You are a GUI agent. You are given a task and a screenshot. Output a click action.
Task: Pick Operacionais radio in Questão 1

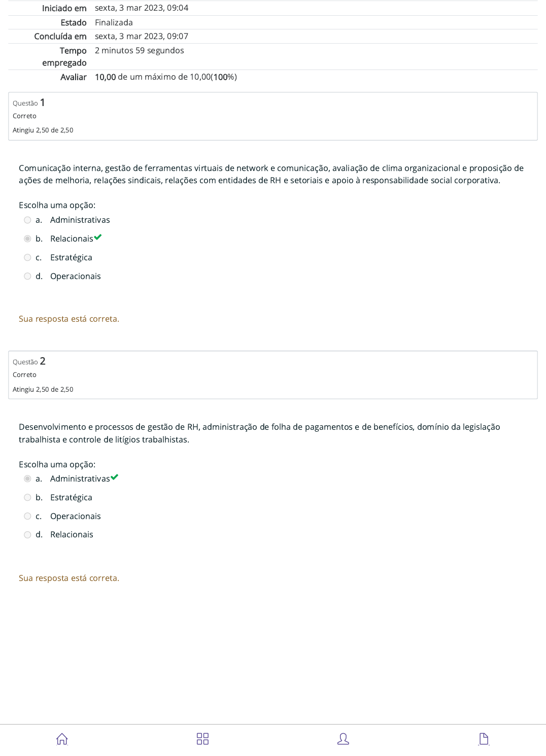point(27,277)
